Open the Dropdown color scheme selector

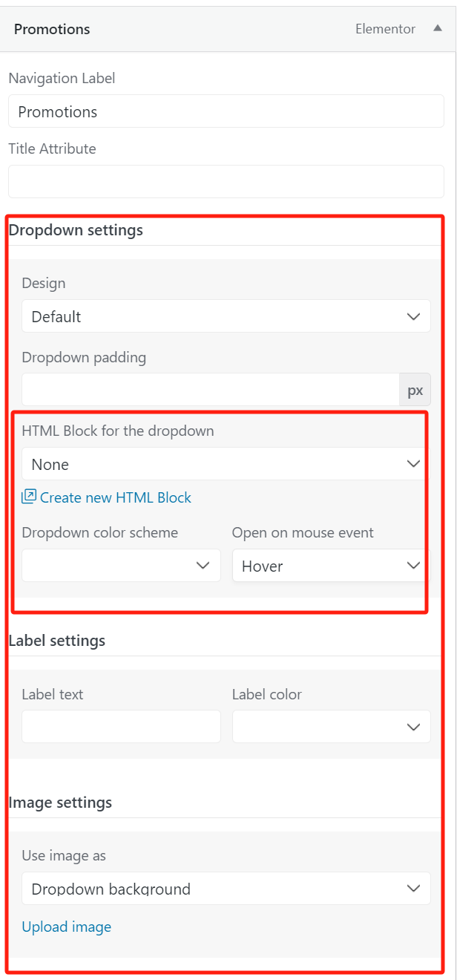(x=119, y=565)
